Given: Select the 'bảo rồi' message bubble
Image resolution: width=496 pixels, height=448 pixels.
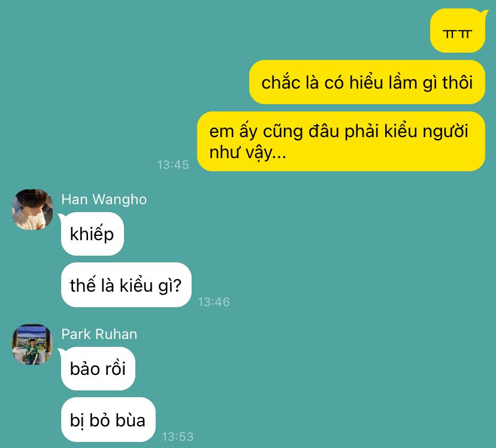Looking at the screenshot, I should [x=98, y=369].
